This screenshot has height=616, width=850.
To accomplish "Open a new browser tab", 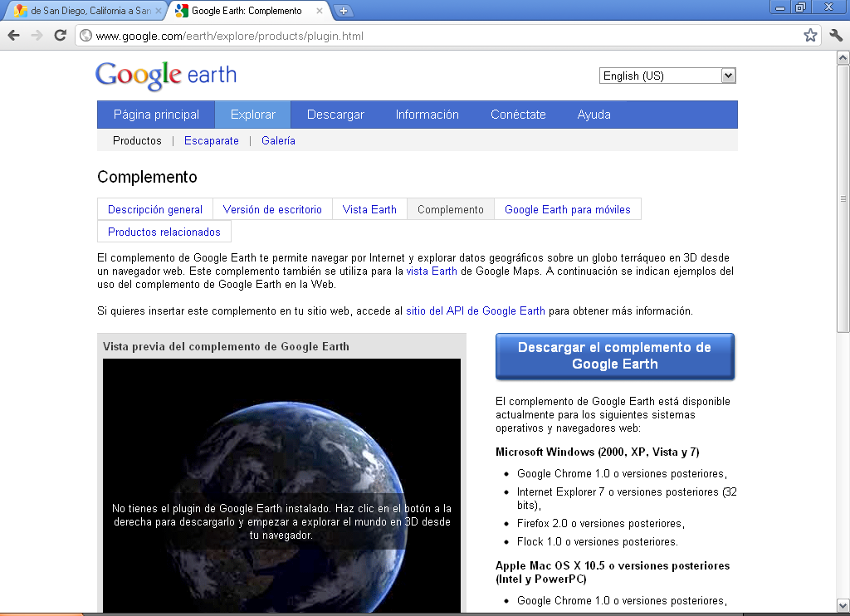I will [343, 12].
